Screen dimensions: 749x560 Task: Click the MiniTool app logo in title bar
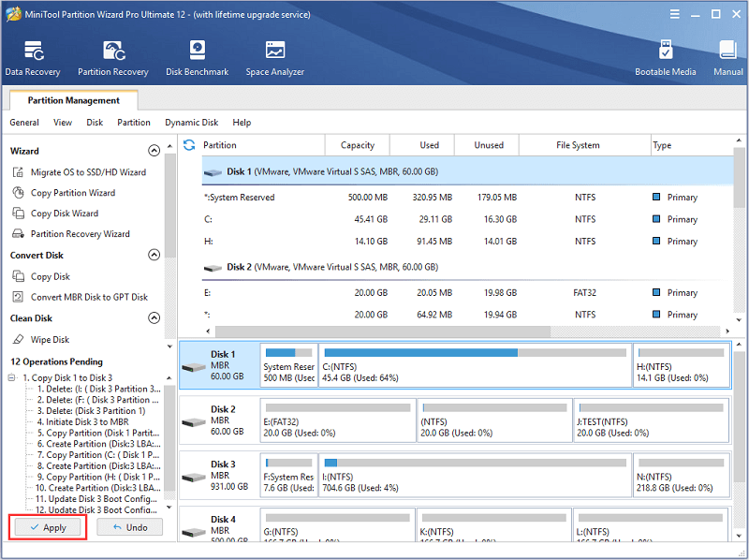tap(13, 14)
